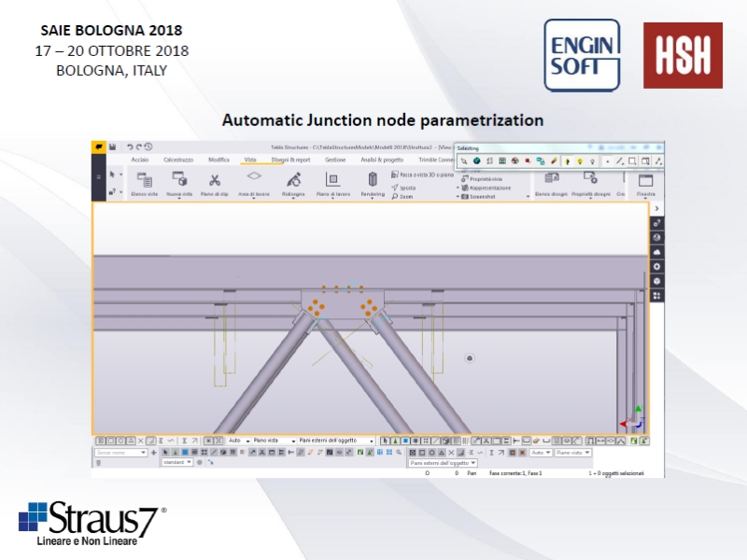Click Proprietà vista button
The image size is (747, 560).
coord(486,178)
